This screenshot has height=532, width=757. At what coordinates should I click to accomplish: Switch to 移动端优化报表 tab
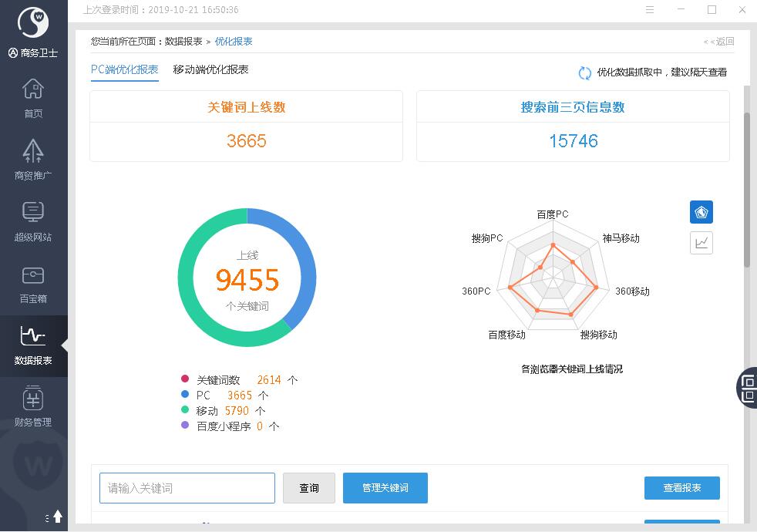point(210,69)
